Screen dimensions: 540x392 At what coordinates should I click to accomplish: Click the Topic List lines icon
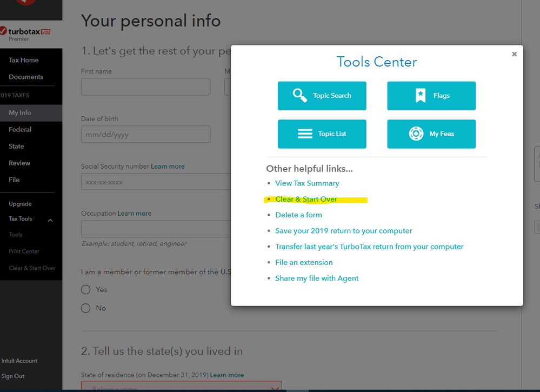tap(305, 134)
